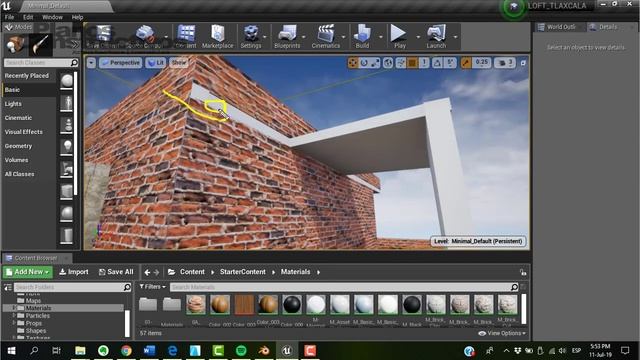Go back in Content Browser history
This screenshot has height=360, width=640.
(x=147, y=272)
